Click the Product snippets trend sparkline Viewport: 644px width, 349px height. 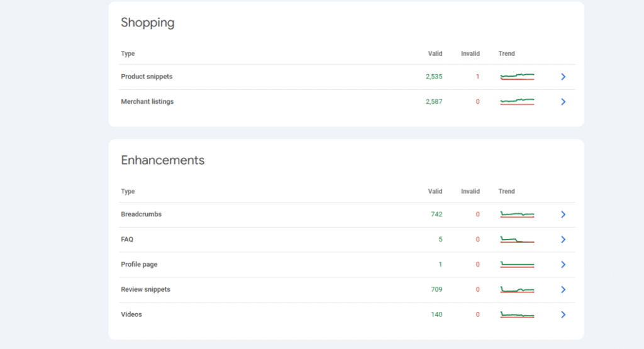tap(517, 77)
